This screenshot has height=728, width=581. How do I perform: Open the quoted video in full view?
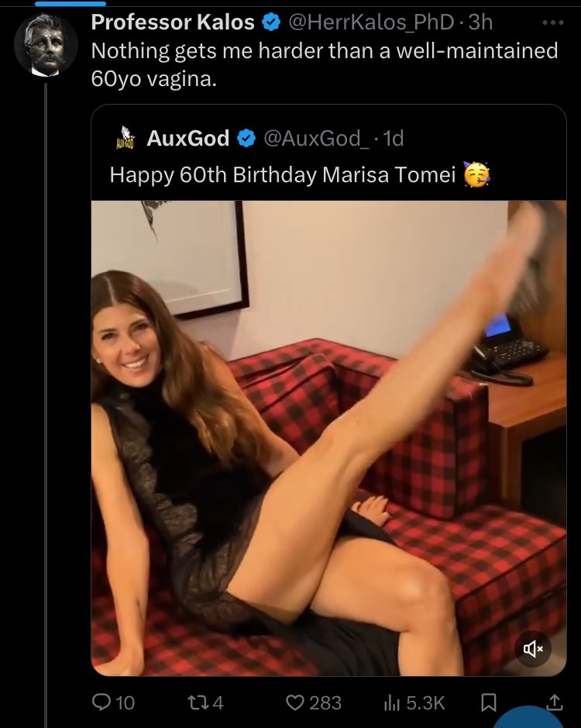tap(328, 438)
